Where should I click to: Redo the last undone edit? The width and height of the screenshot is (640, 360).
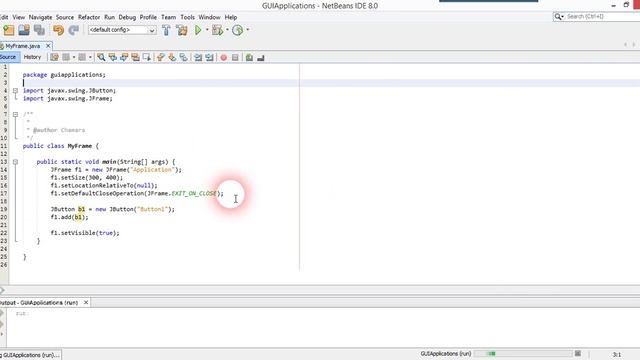(x=73, y=30)
